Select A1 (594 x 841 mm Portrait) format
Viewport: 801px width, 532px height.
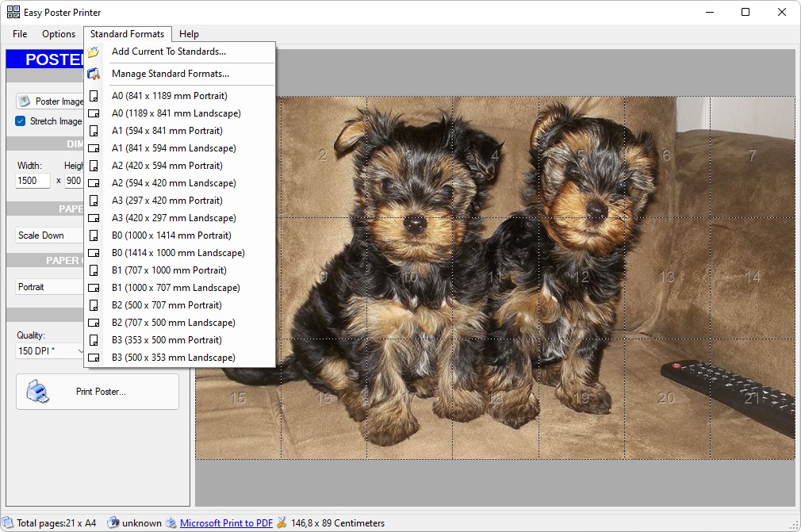(180, 131)
